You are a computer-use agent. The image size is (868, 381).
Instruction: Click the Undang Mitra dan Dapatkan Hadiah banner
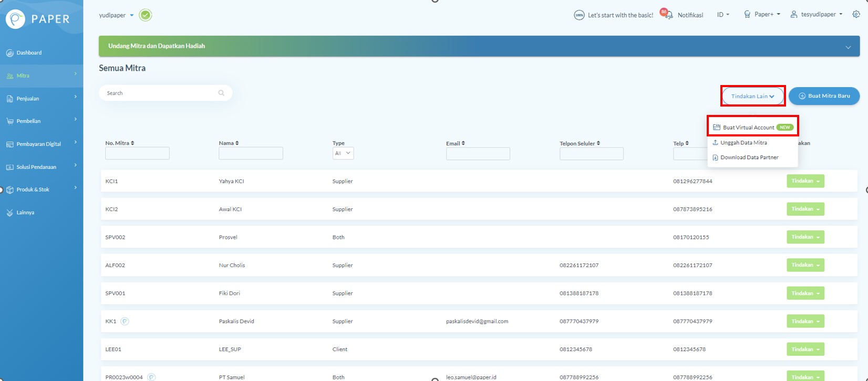479,46
